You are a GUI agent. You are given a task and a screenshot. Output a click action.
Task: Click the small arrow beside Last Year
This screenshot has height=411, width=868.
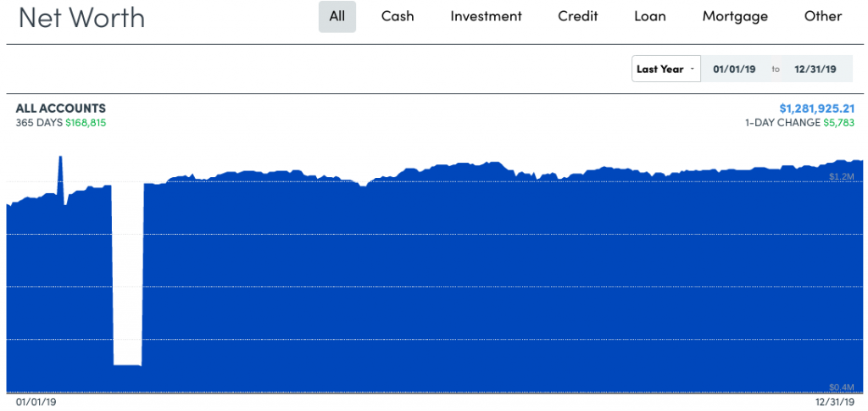click(692, 69)
